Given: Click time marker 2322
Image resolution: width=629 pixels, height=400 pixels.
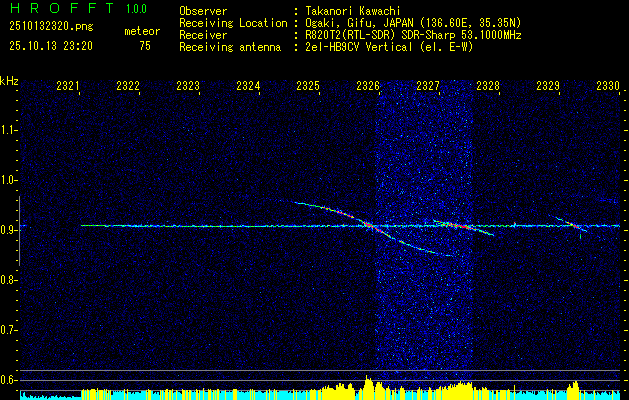Looking at the screenshot, I should click(128, 86).
